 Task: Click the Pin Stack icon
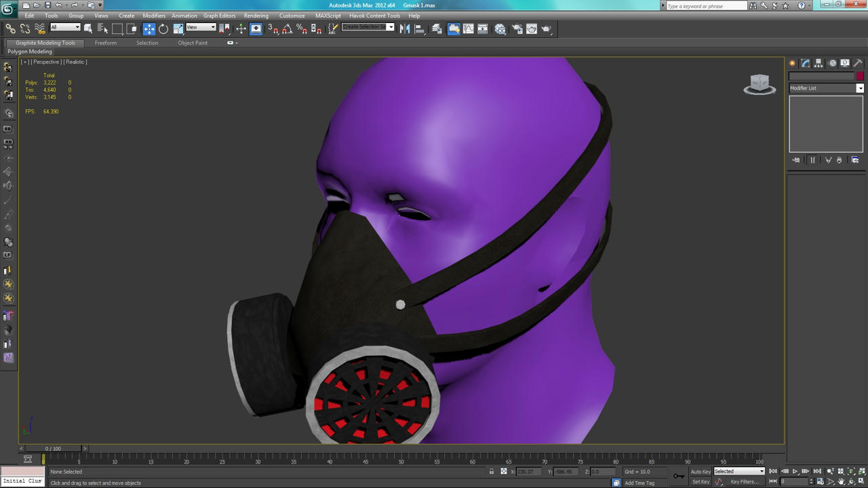coord(796,160)
